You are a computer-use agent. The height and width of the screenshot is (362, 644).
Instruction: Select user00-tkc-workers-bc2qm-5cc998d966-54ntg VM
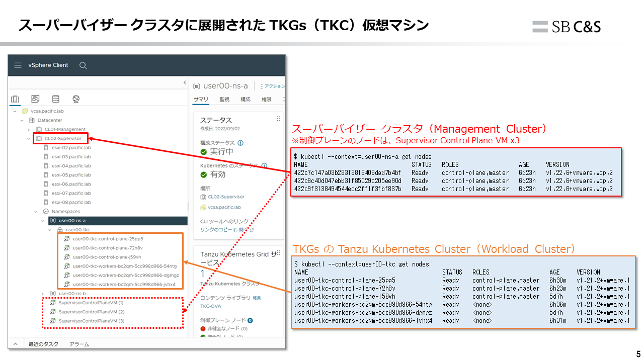click(125, 266)
